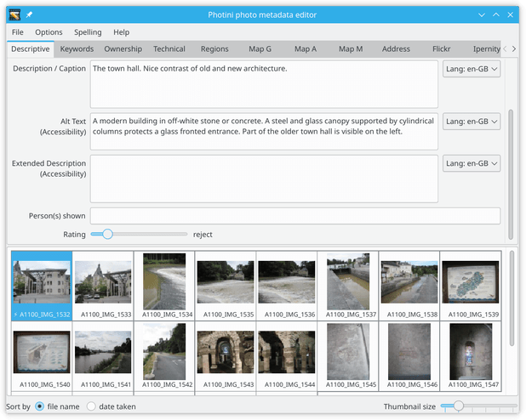Click the 'reject' rating label
This screenshot has height=420, width=526.
click(203, 235)
